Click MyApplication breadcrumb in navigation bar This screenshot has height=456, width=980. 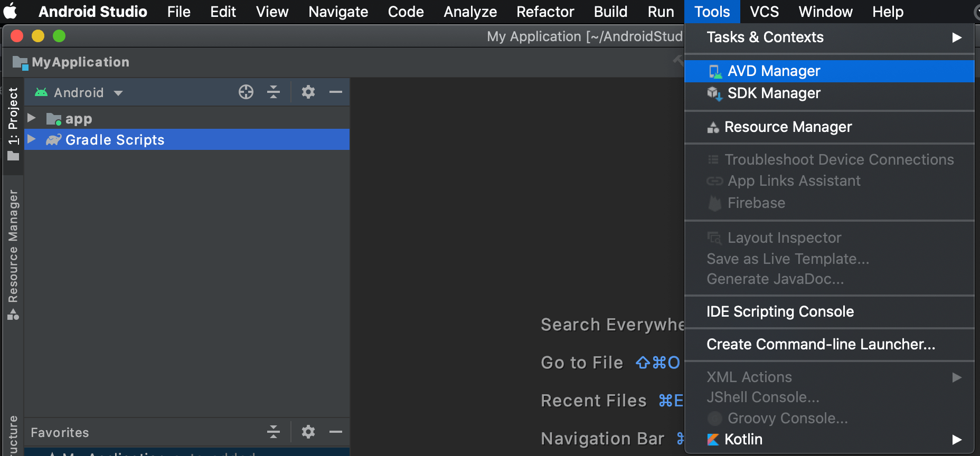click(80, 62)
